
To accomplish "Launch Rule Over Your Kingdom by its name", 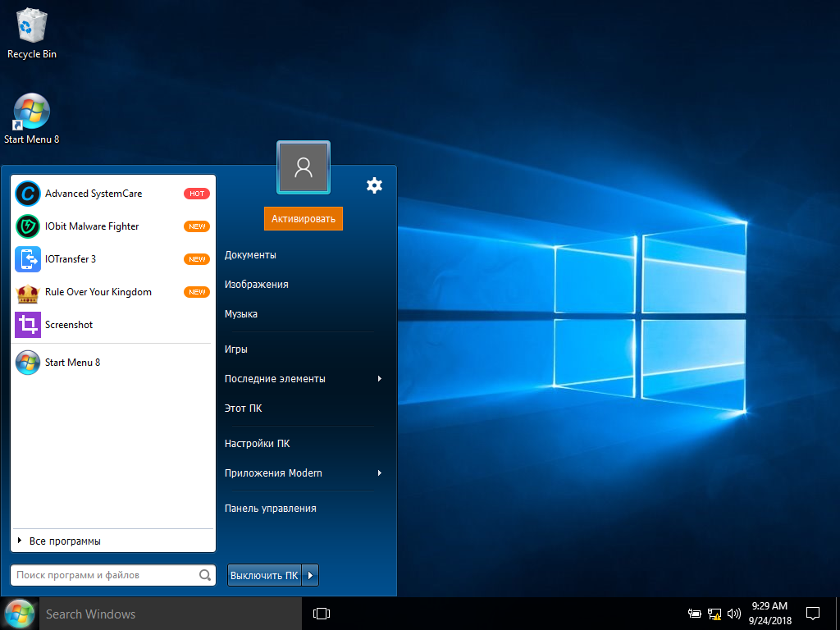I will [x=98, y=292].
